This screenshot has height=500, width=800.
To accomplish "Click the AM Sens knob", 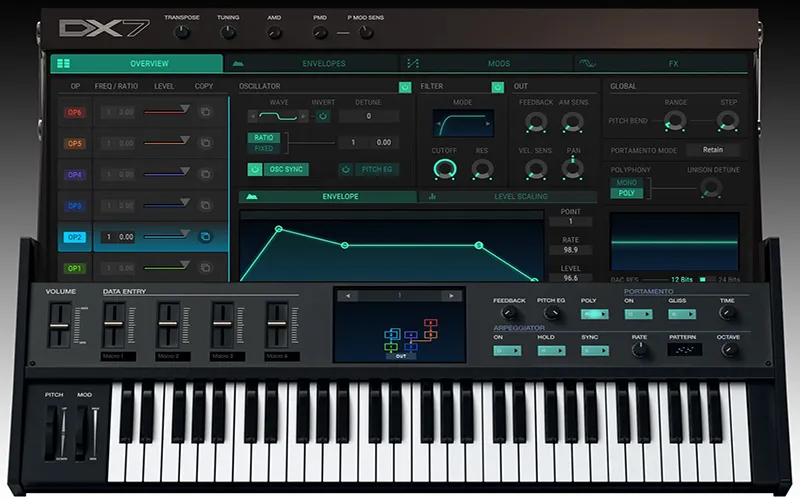I will 572,122.
